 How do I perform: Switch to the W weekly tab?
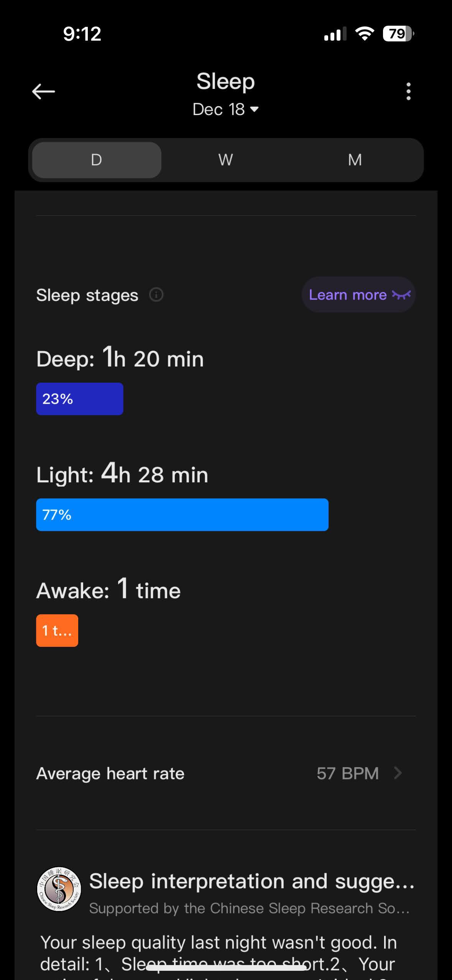(226, 160)
